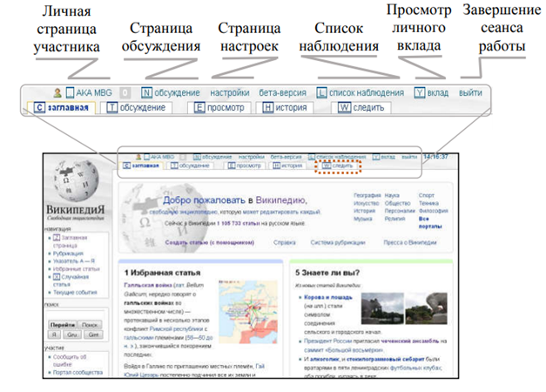Viewport: 546px width, 392px height.
Task: Open the Философия portal link
Action: tap(434, 211)
